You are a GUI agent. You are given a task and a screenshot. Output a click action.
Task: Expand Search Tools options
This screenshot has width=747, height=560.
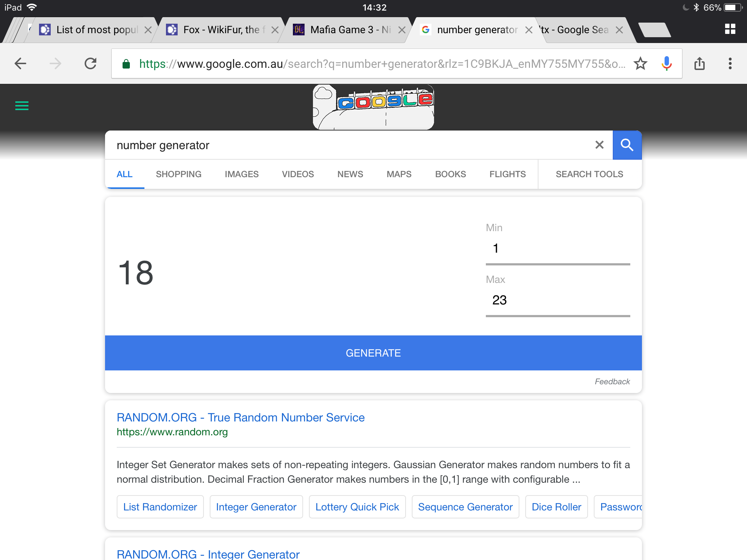(x=589, y=174)
